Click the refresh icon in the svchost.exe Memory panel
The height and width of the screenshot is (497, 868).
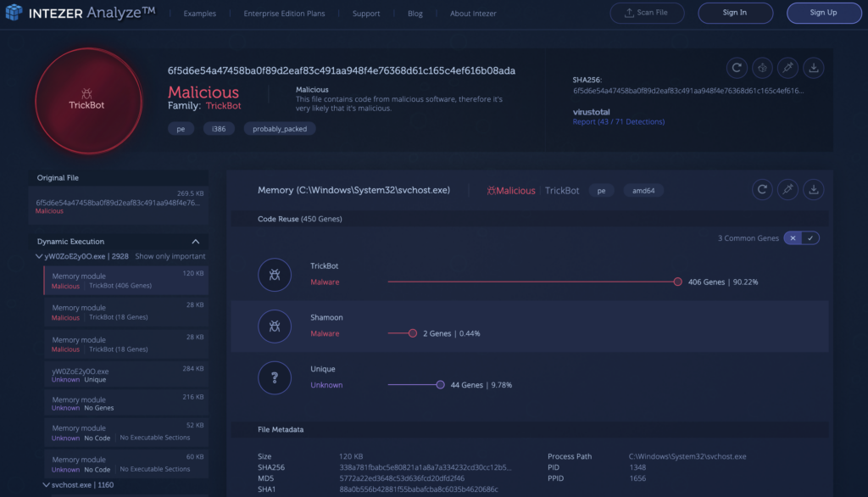762,189
